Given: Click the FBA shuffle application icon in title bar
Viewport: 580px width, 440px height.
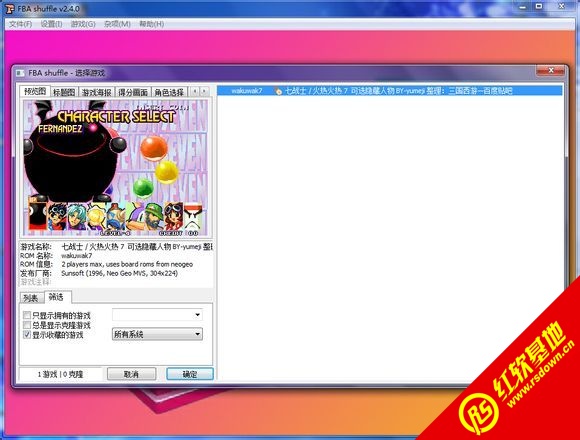Looking at the screenshot, I should click(x=10, y=8).
